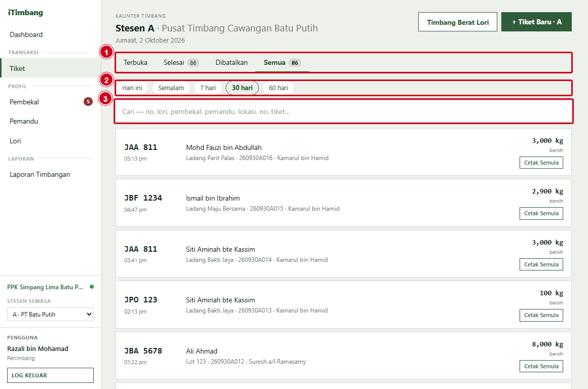Filter tickets by Hari ini
588x389 pixels.
(x=132, y=88)
